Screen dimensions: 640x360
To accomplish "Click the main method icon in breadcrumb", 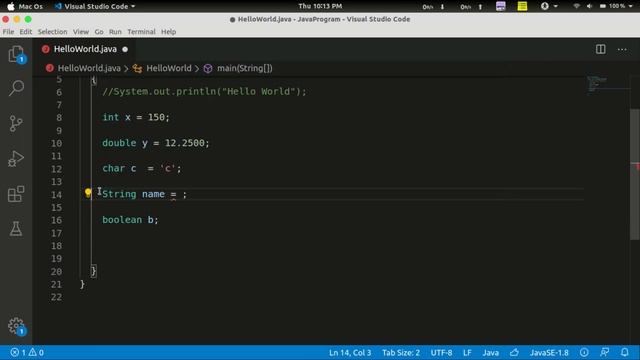I will tap(208, 69).
